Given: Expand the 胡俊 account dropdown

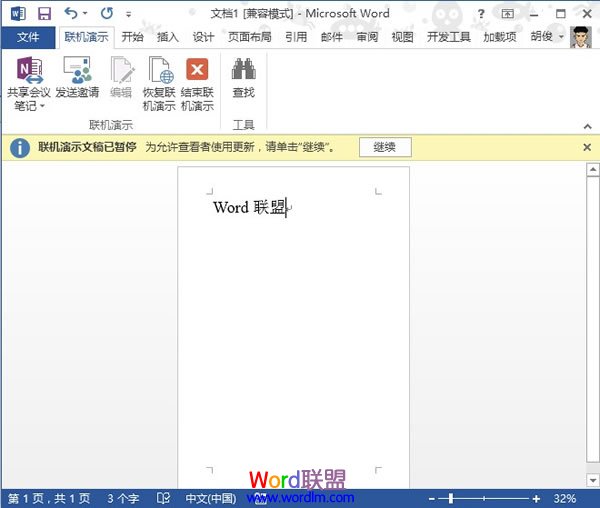Looking at the screenshot, I should coord(561,37).
